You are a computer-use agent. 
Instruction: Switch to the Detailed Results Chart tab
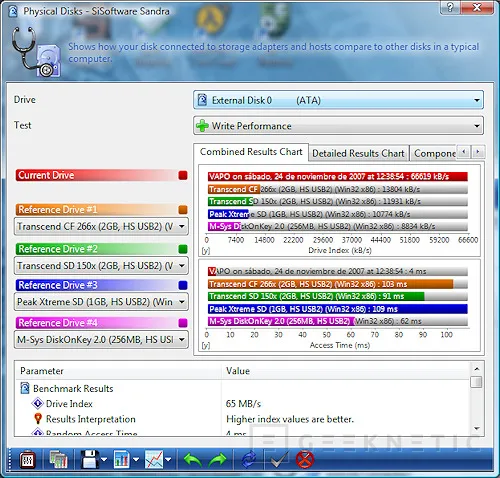pyautogui.click(x=358, y=153)
